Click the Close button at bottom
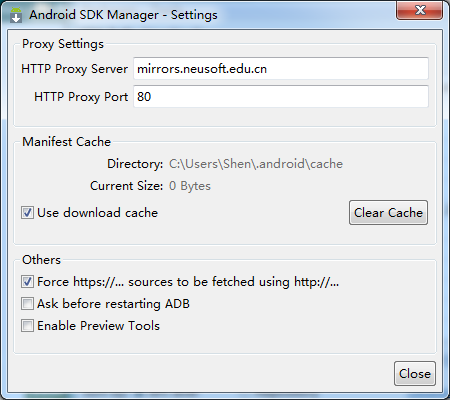Screen dimensions: 450x400 click(x=415, y=374)
